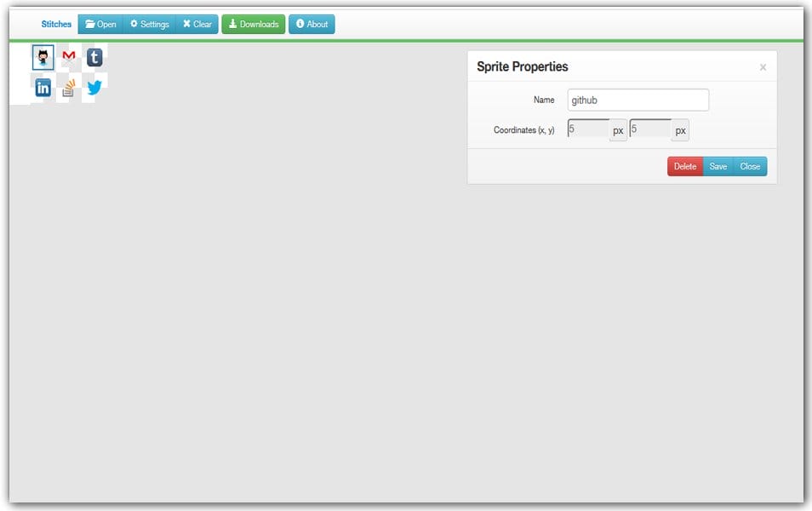Viewport: 812px width, 511px height.
Task: Click the download arrow icon on Downloads button
Action: point(232,24)
